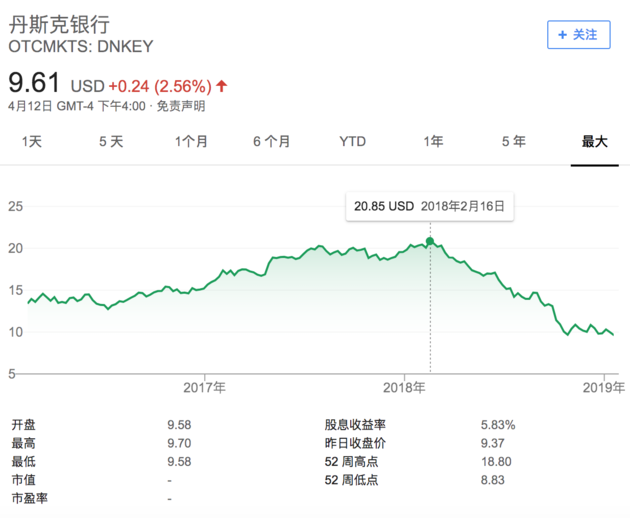The height and width of the screenshot is (518, 630).
Task: Click the 股息收益率 5.83% value
Action: click(x=497, y=425)
